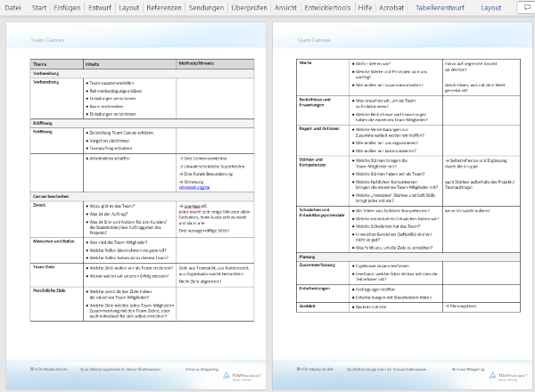Screen dimensions: 535x392
Task: Click the retromat.org link in table
Action: [x=195, y=188]
